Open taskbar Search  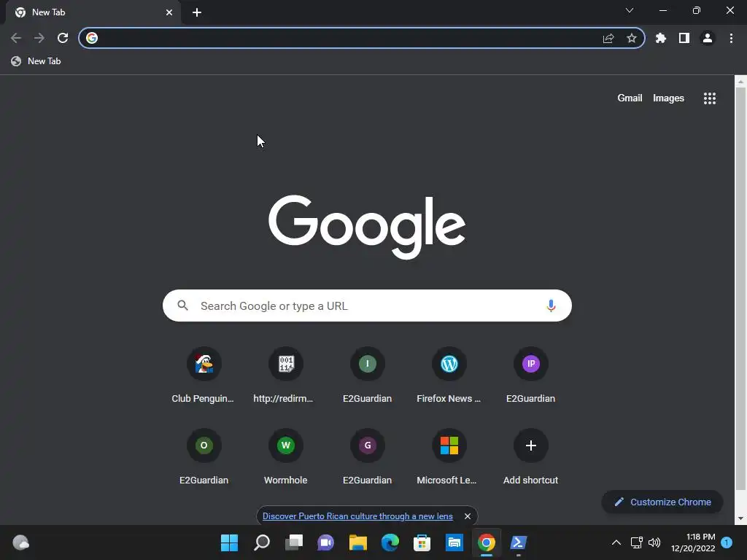[262, 542]
